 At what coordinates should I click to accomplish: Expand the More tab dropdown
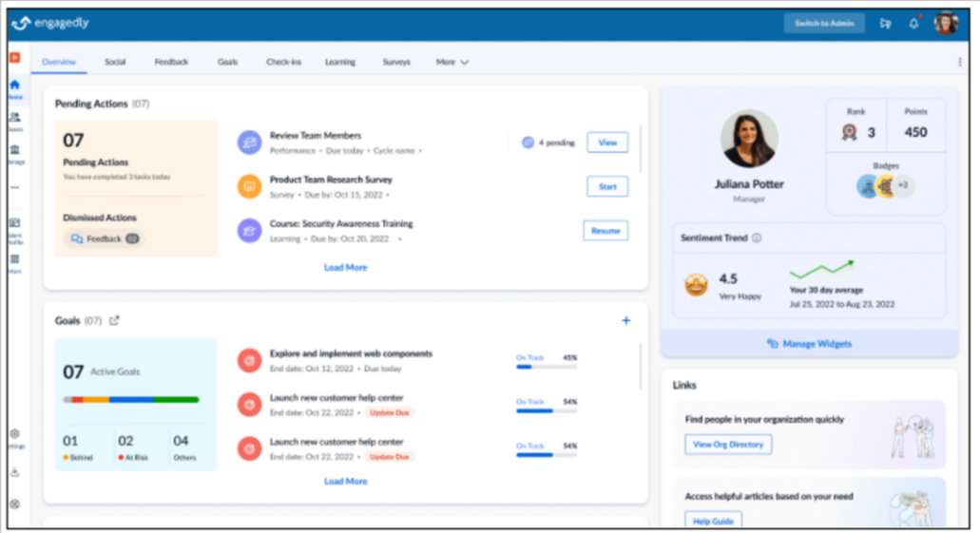click(x=452, y=62)
